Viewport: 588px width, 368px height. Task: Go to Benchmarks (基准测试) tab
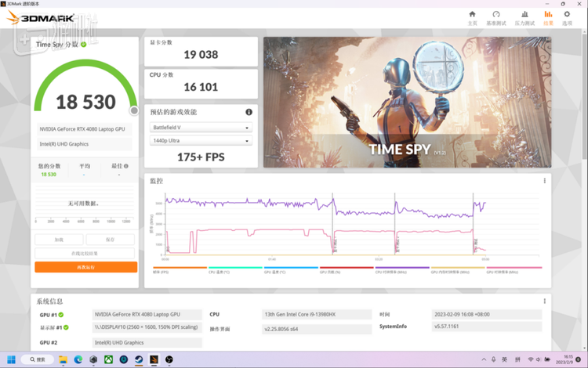[496, 17]
